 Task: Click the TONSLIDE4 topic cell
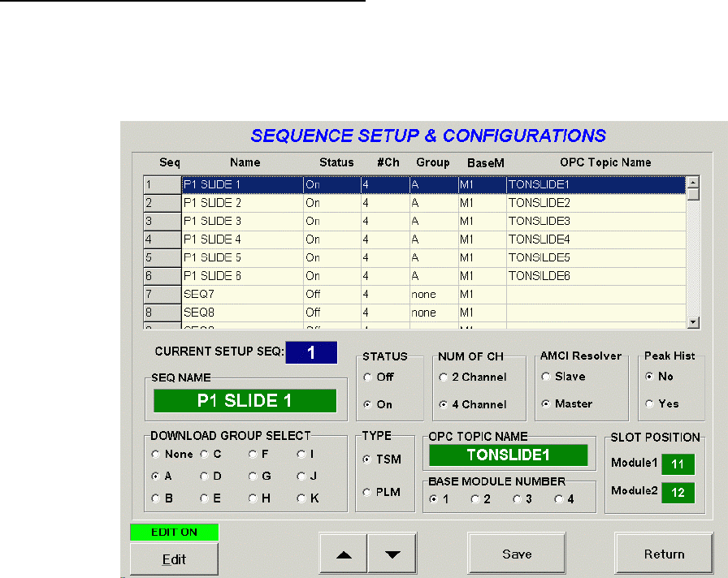click(x=596, y=239)
